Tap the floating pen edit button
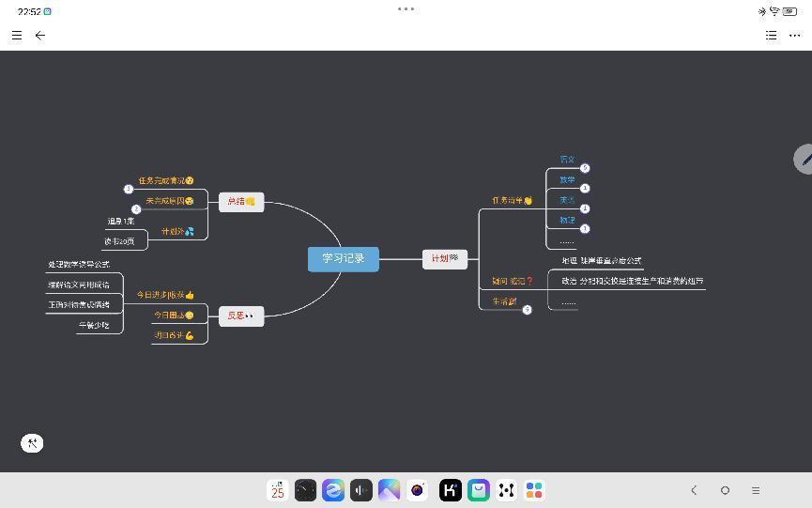Image resolution: width=812 pixels, height=508 pixels. [804, 159]
